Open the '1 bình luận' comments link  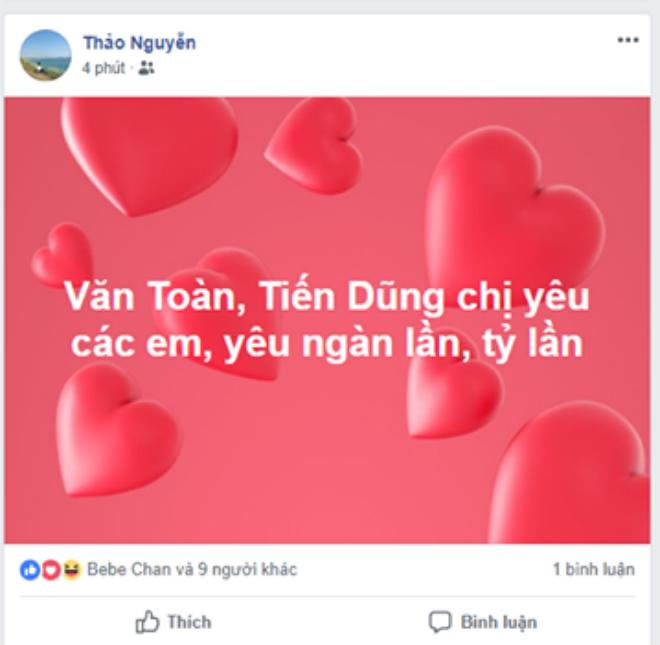593,570
